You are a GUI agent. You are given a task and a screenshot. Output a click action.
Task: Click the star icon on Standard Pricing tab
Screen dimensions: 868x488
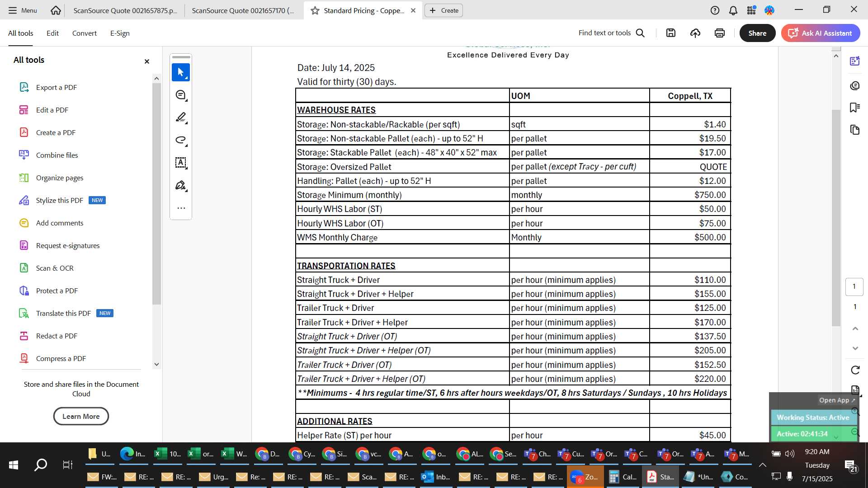[x=315, y=10]
